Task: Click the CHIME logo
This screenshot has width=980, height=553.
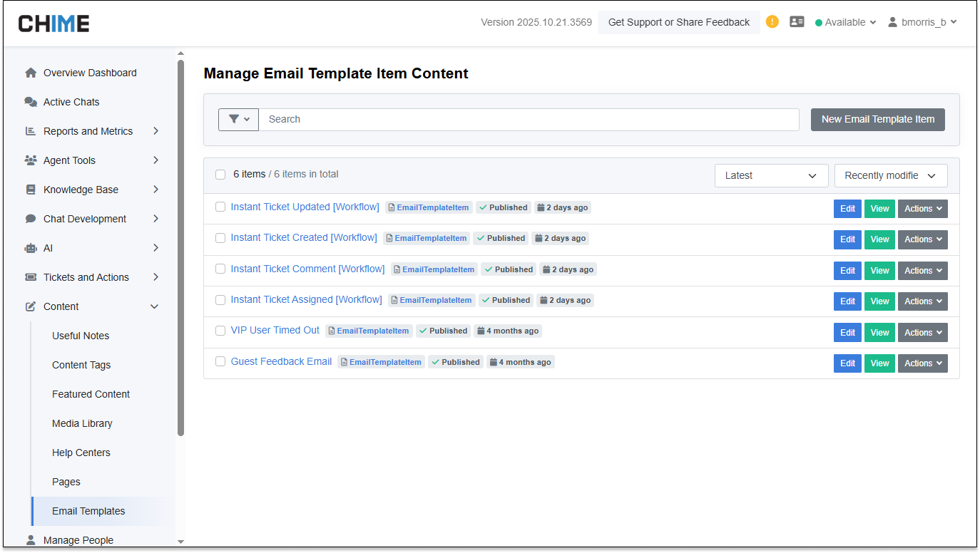Action: coord(53,24)
